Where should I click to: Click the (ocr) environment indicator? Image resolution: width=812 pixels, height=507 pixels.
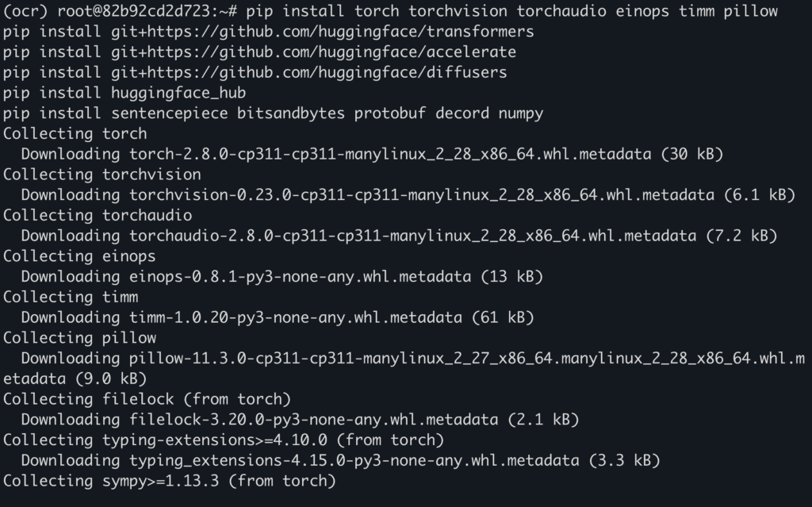tap(25, 11)
